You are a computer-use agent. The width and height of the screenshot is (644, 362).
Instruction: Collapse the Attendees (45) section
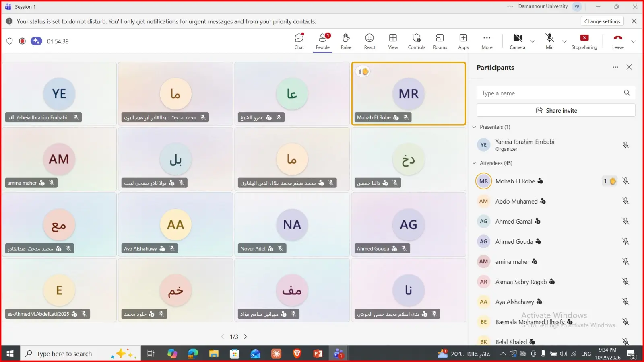474,163
